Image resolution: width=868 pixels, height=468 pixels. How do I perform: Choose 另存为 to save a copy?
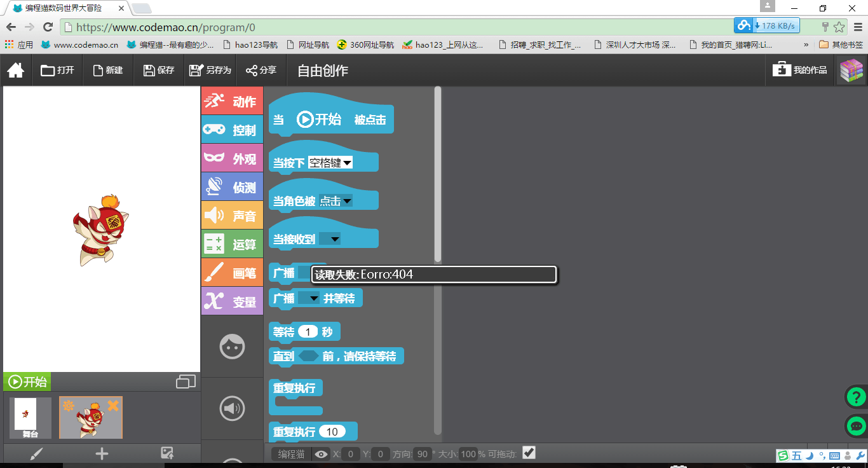click(x=210, y=70)
